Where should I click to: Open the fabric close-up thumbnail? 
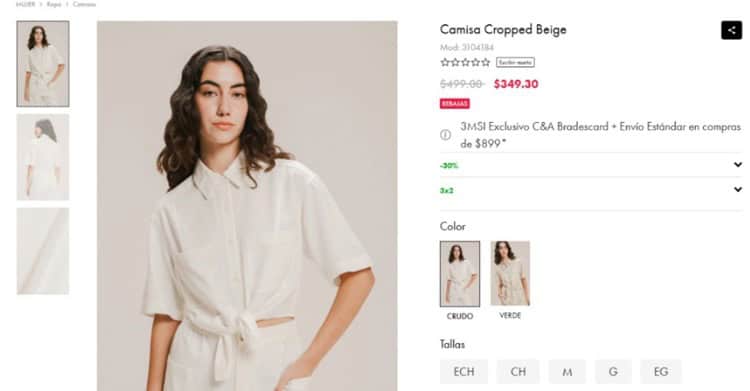[43, 251]
